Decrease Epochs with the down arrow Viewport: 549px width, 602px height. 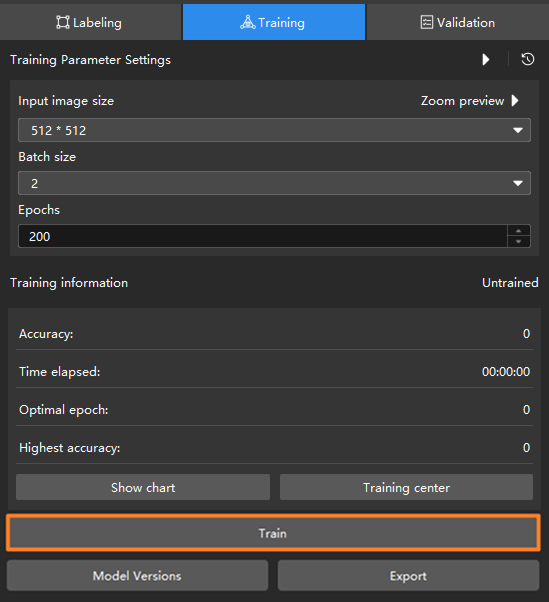coord(519,241)
